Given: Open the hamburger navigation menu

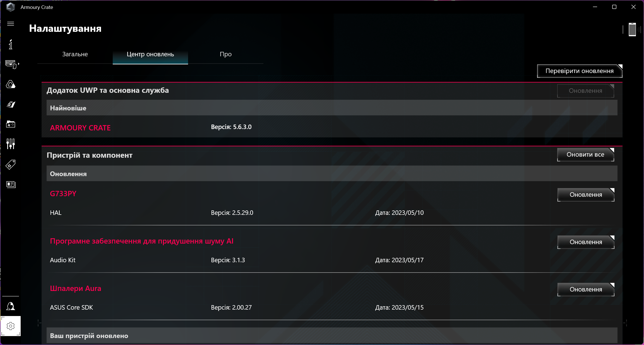Looking at the screenshot, I should click(x=11, y=24).
